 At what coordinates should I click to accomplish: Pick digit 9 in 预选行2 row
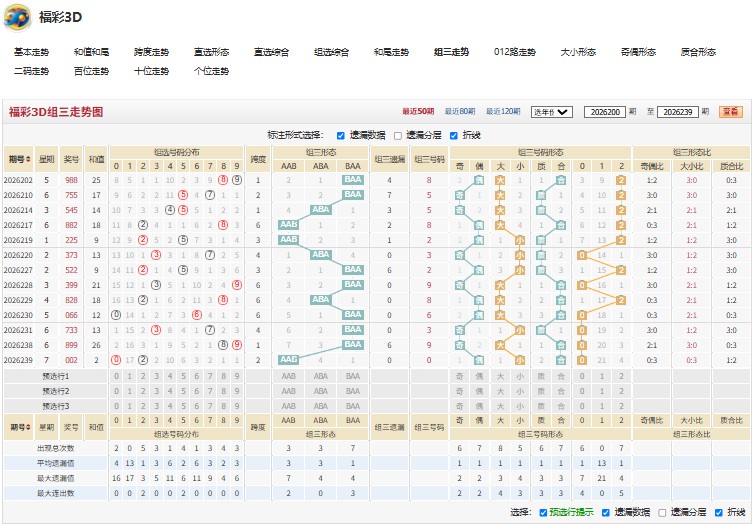(x=237, y=391)
